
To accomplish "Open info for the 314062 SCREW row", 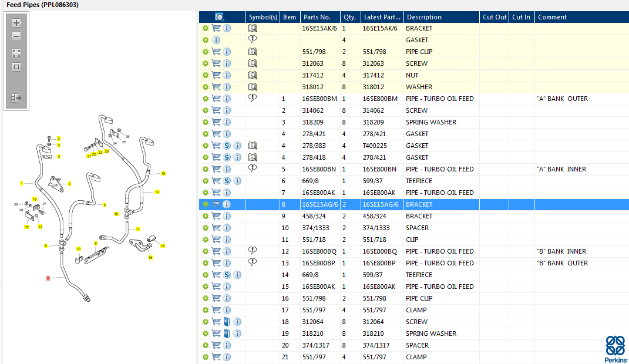I will click(227, 110).
